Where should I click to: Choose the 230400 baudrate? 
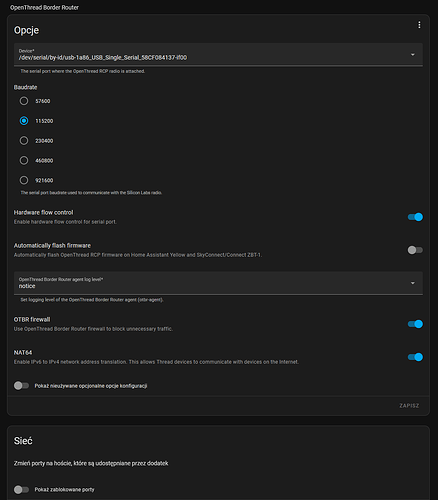(x=24, y=141)
